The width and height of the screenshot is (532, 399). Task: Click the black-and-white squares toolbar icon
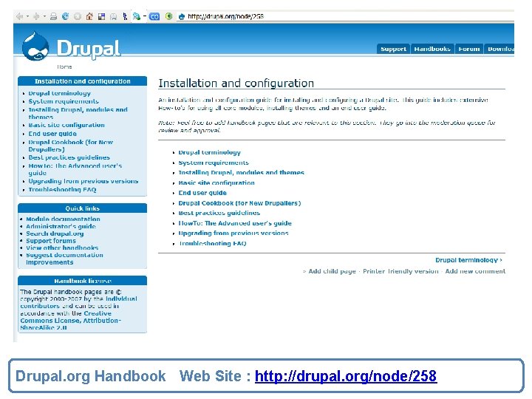coord(101,16)
